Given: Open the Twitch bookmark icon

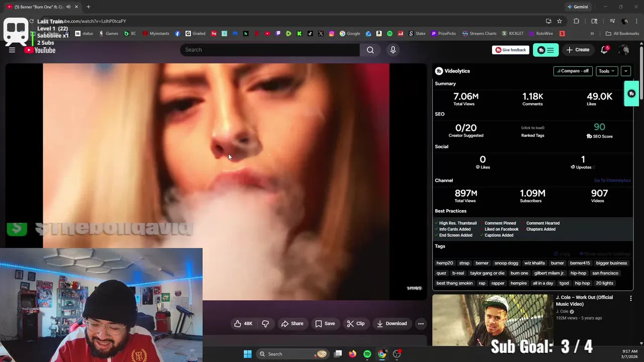Looking at the screenshot, I should click(x=278, y=34).
